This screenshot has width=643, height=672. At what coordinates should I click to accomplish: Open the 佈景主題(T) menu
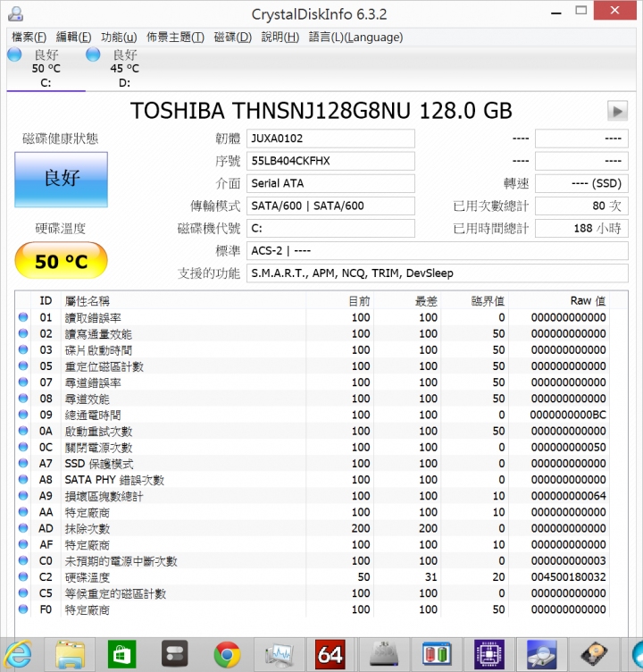pos(175,38)
